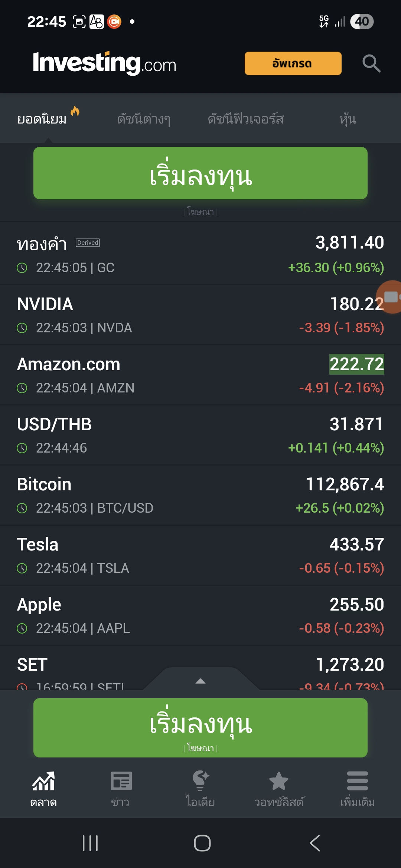Switch to the ดัชนีต่างๆ tab

144,119
